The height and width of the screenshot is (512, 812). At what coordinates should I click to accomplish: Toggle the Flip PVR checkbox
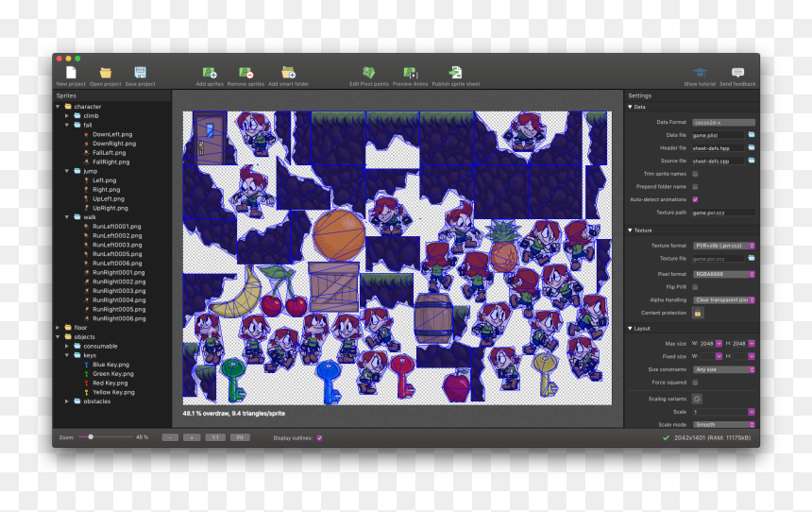695,287
